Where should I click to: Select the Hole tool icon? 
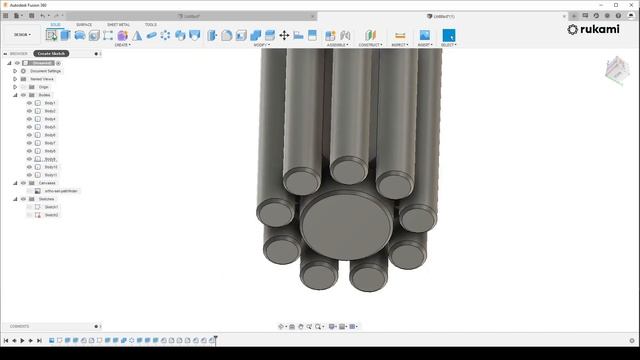pos(94,36)
